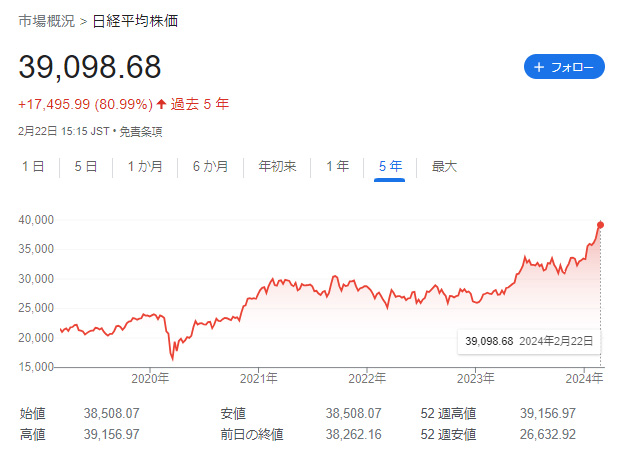Click the フォロー follow button
Image resolution: width=626 pixels, height=454 pixels.
[564, 67]
